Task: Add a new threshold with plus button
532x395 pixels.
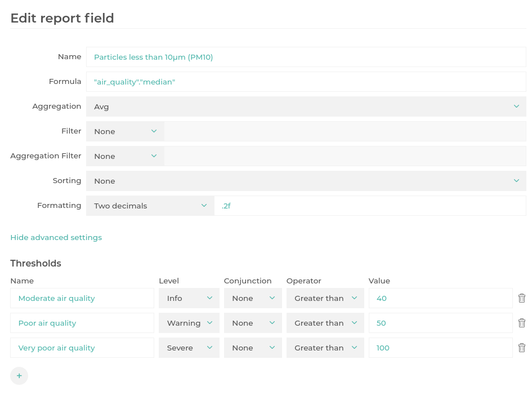Action: click(x=19, y=376)
